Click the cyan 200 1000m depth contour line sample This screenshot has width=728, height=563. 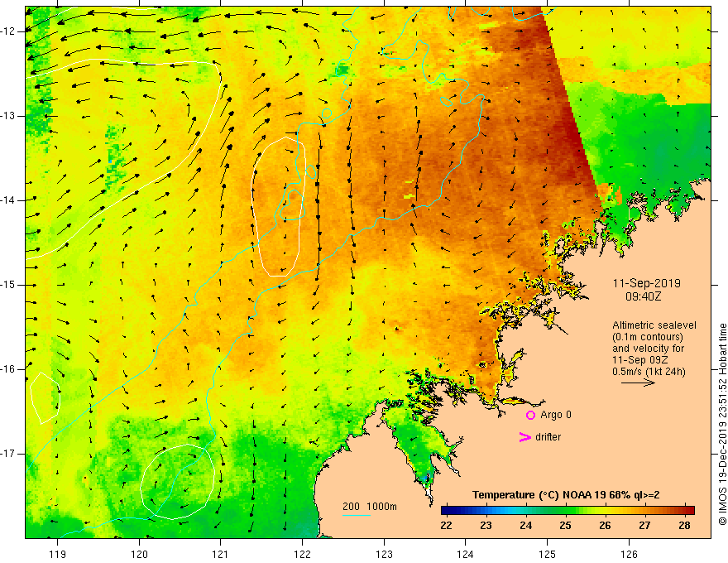click(356, 515)
